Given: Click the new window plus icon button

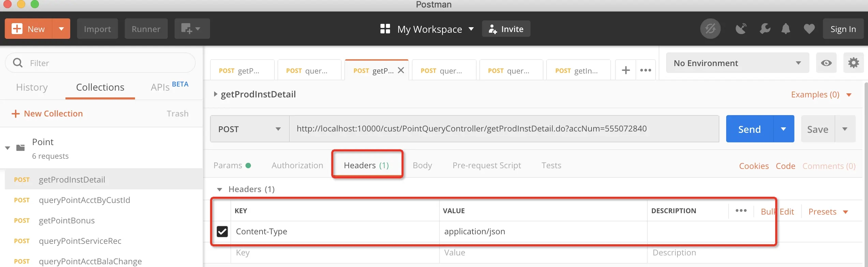Looking at the screenshot, I should pos(192,29).
